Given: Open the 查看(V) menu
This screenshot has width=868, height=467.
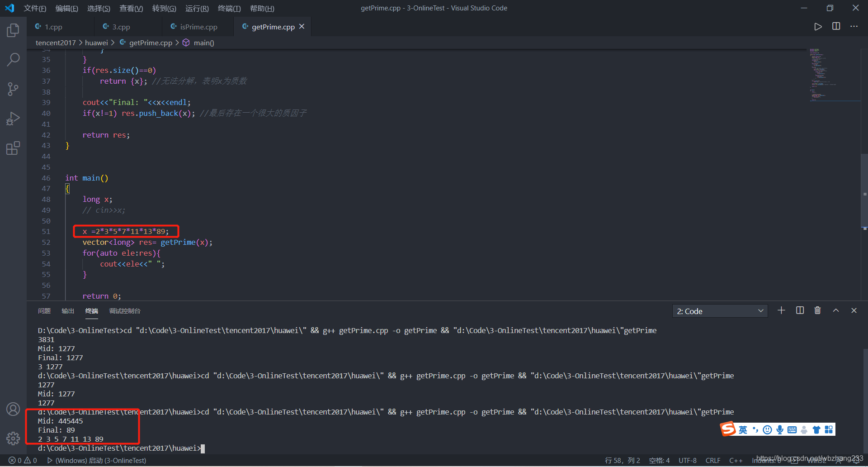Looking at the screenshot, I should pyautogui.click(x=131, y=8).
